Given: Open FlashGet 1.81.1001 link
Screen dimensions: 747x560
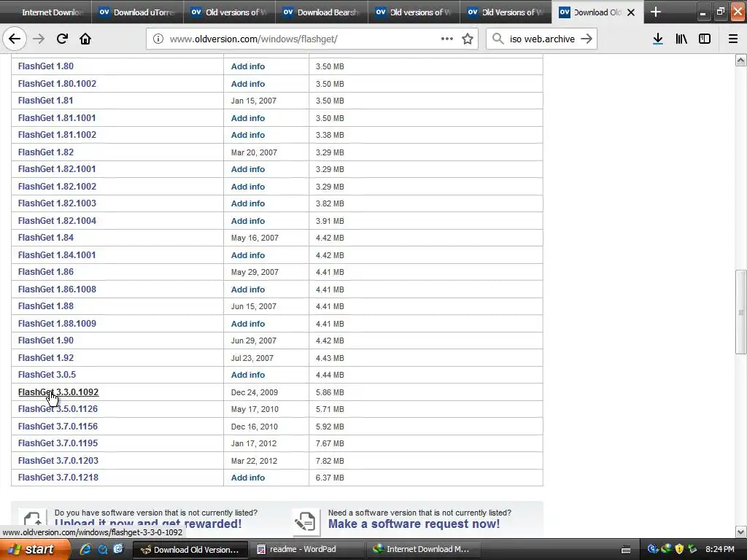Looking at the screenshot, I should click(57, 117).
